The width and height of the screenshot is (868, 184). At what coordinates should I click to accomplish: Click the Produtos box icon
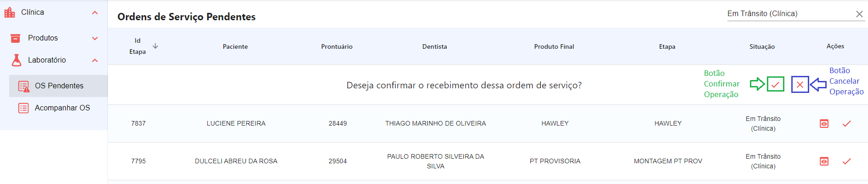tap(15, 38)
